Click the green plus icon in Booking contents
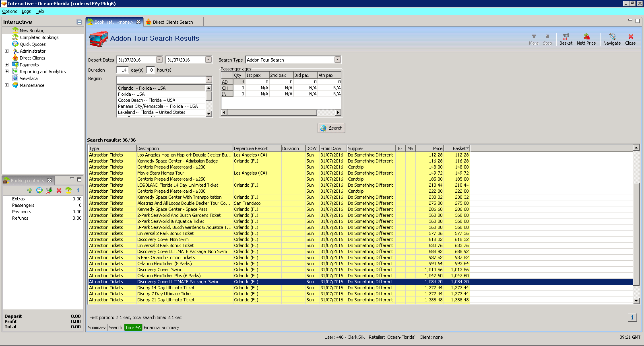The width and height of the screenshot is (644, 346). tap(30, 190)
